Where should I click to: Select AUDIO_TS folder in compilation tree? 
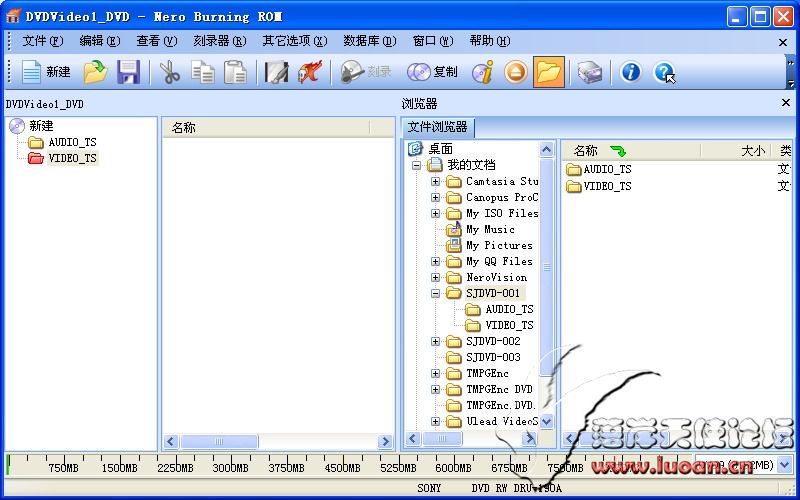tap(72, 142)
